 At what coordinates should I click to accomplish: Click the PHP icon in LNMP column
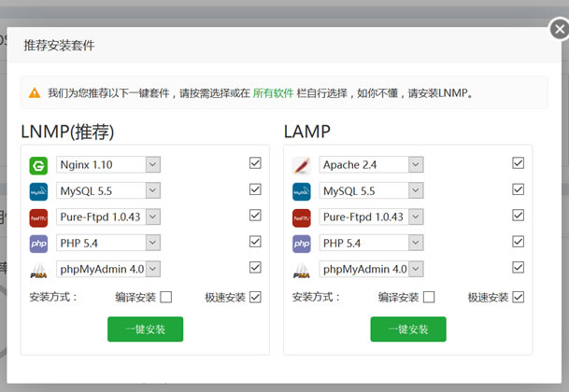coord(38,244)
